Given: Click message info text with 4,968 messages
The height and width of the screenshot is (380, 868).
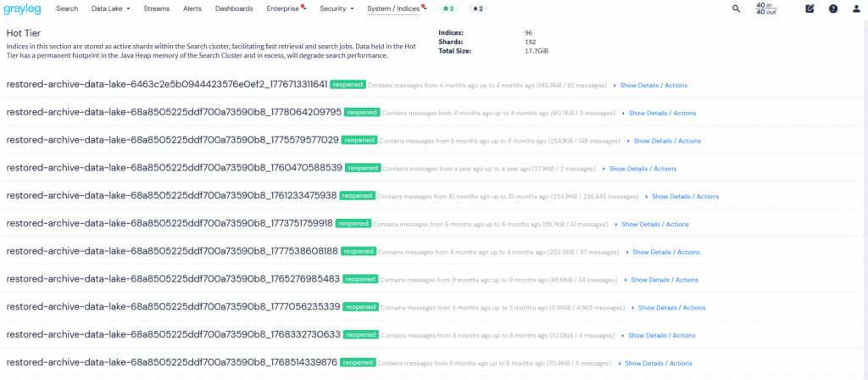Looking at the screenshot, I should pyautogui.click(x=503, y=307).
